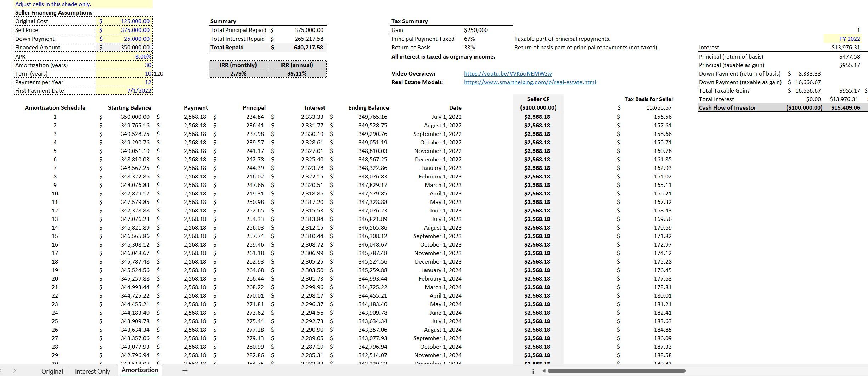Click the sheet tab bar options dots
Screen dimensions: 868x376
533,371
